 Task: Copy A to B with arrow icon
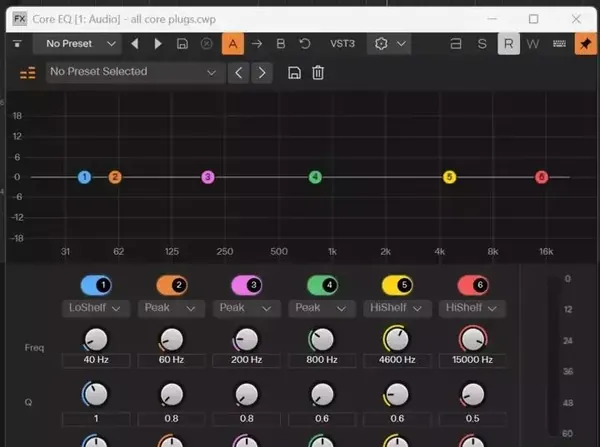click(257, 44)
